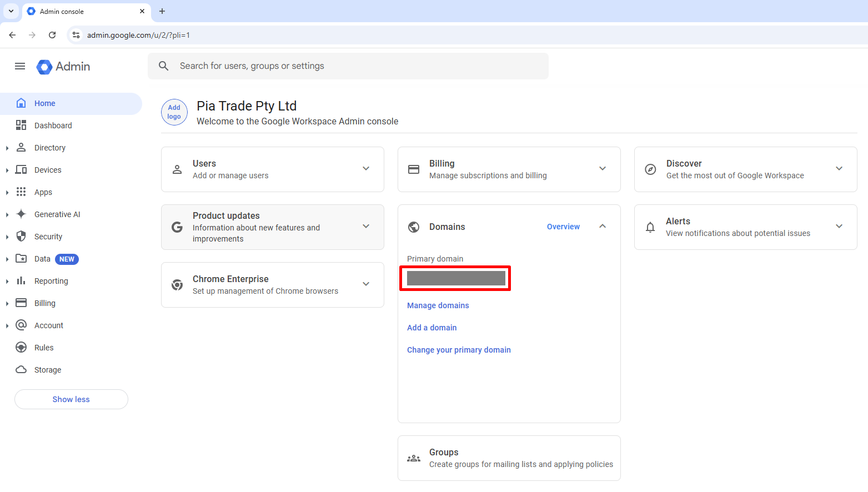Open the Groups card
868x492 pixels.
tap(509, 458)
